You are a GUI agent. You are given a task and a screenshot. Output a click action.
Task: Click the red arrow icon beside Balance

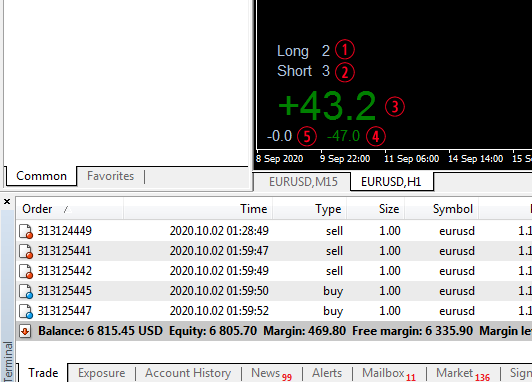point(25,331)
